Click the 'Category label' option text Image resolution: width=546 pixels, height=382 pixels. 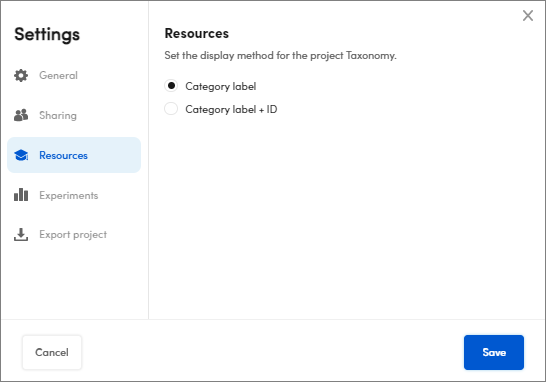220,86
